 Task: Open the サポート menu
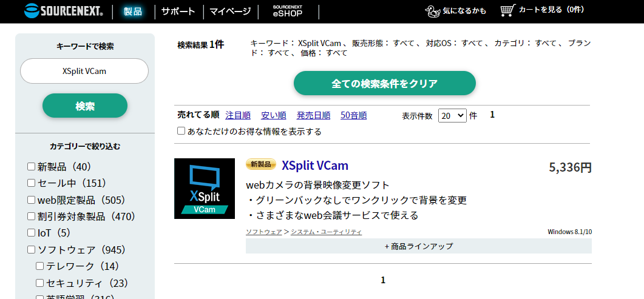point(178,12)
